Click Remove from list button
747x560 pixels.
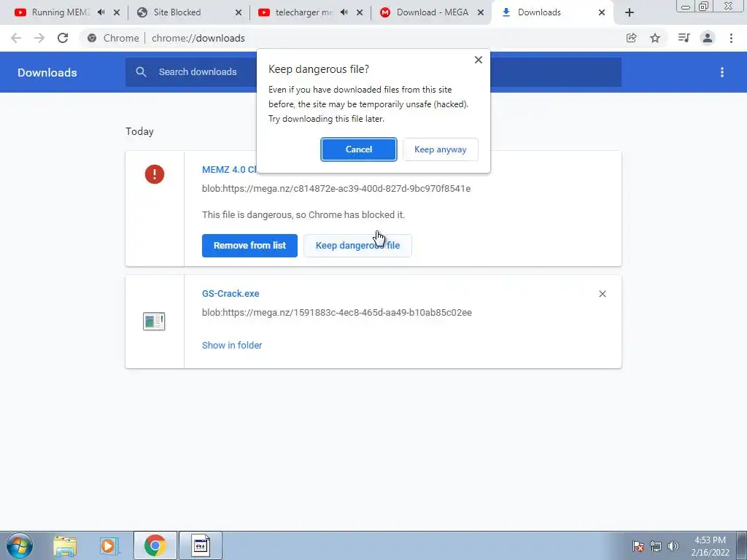249,246
